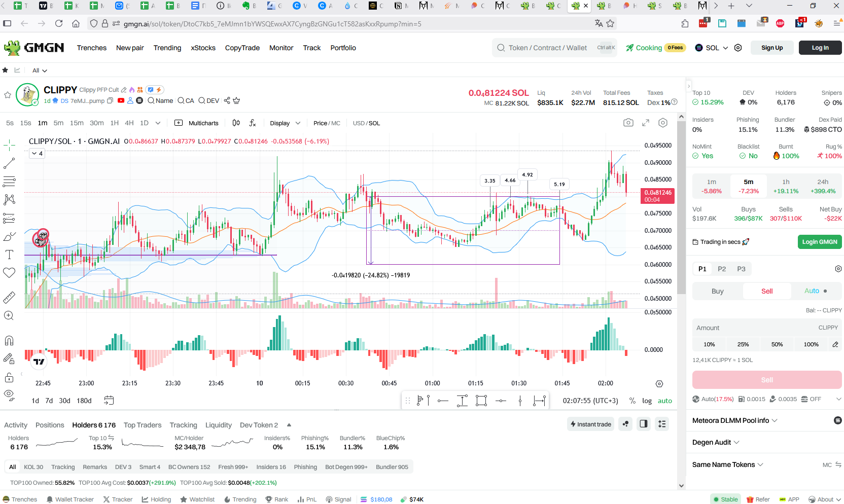844x504 pixels.
Task: Select the text annotation tool
Action: tap(9, 255)
